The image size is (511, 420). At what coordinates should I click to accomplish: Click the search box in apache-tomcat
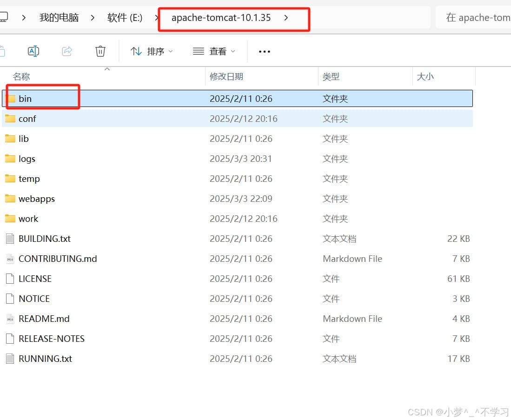(473, 18)
